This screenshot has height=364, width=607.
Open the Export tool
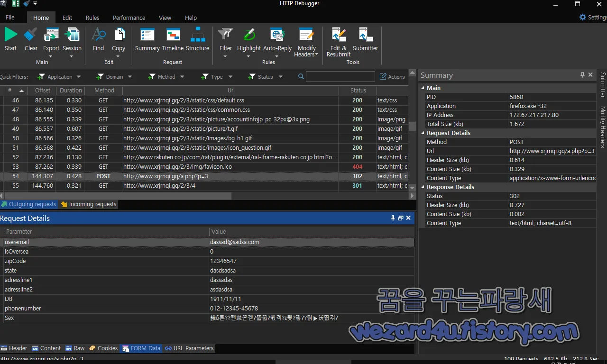click(x=51, y=42)
